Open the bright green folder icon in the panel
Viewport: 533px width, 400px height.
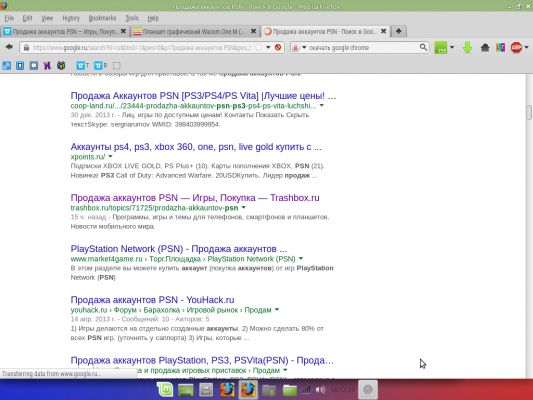coord(290,390)
